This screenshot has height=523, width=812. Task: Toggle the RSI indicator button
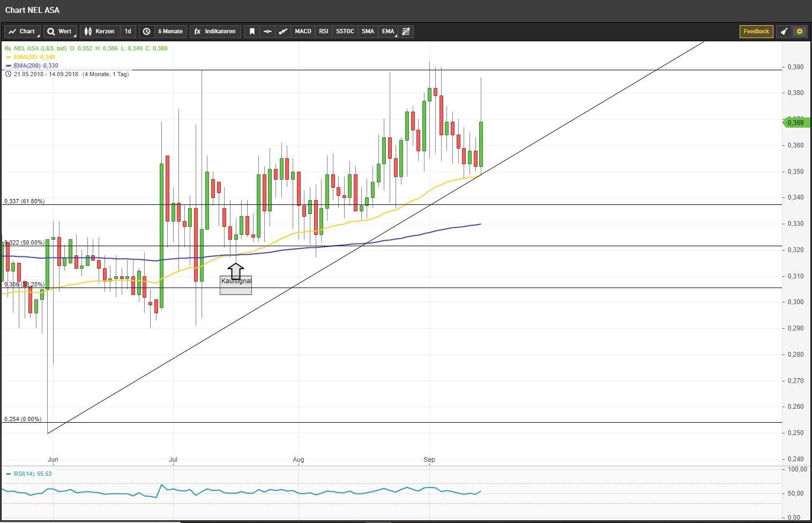tap(324, 32)
